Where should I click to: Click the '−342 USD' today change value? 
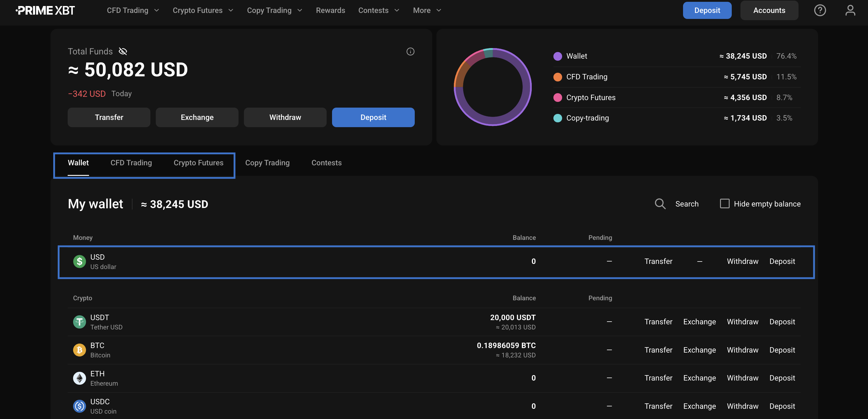87,94
